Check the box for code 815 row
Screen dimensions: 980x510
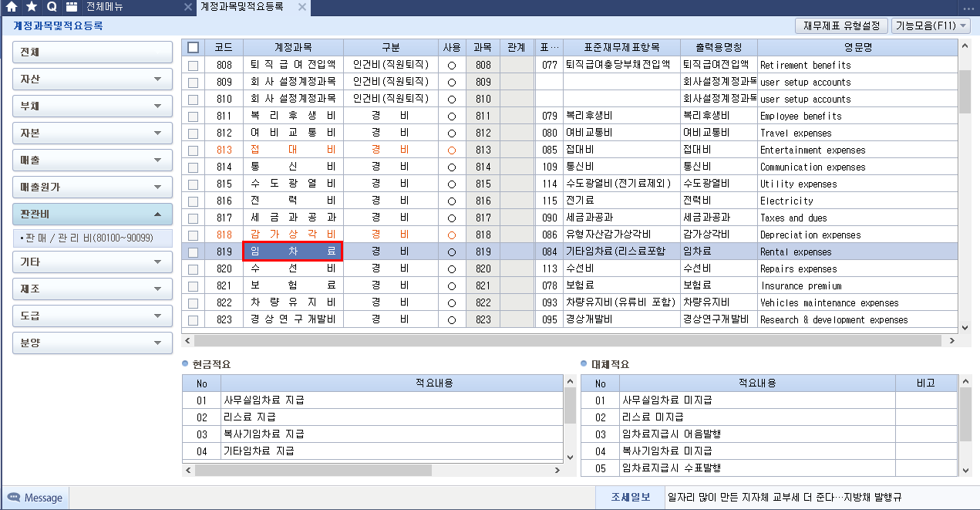(x=193, y=184)
